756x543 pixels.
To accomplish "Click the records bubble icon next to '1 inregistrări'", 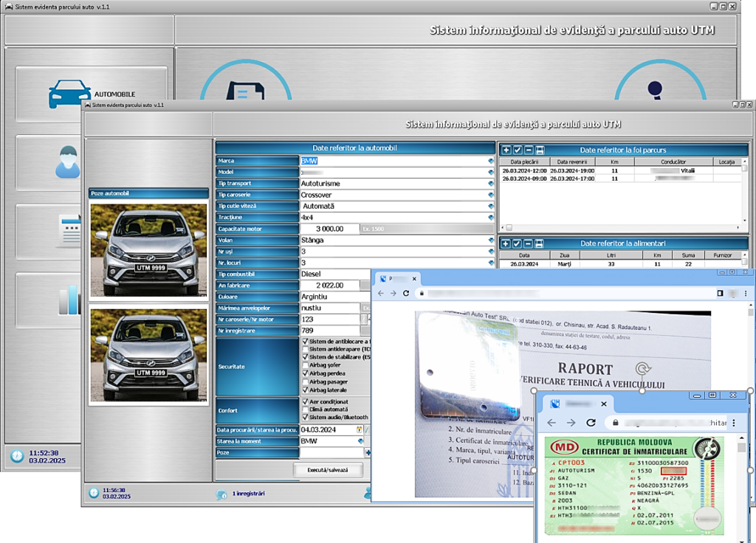I will pyautogui.click(x=221, y=494).
